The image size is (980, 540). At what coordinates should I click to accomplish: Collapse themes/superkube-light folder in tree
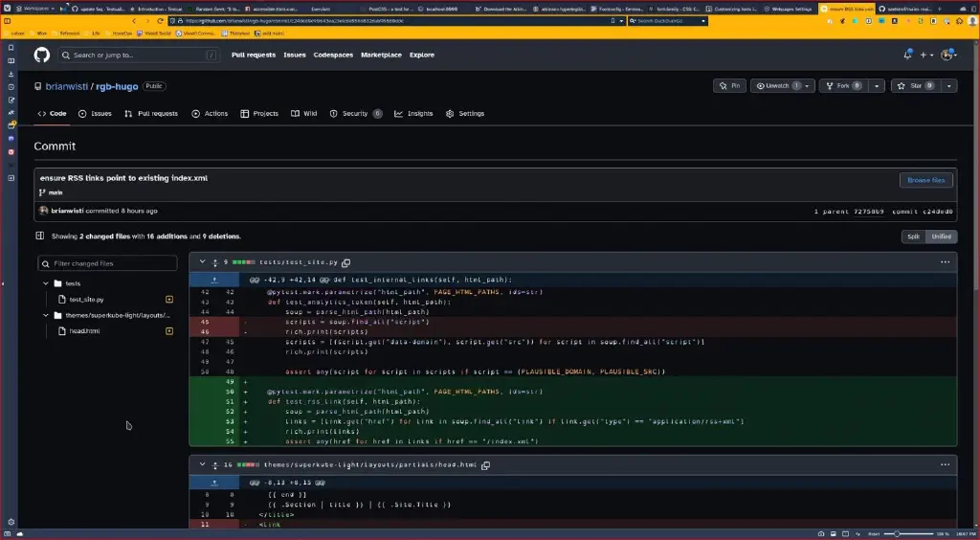click(x=46, y=315)
